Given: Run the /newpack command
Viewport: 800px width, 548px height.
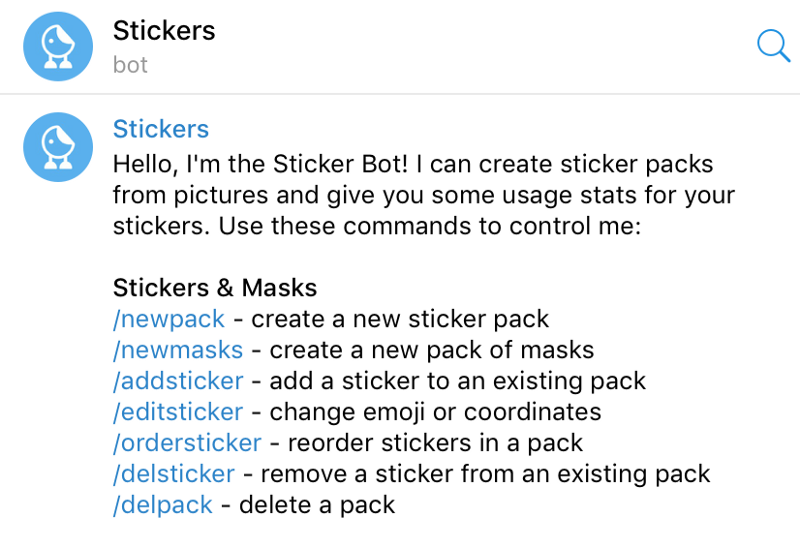Looking at the screenshot, I should [x=168, y=319].
